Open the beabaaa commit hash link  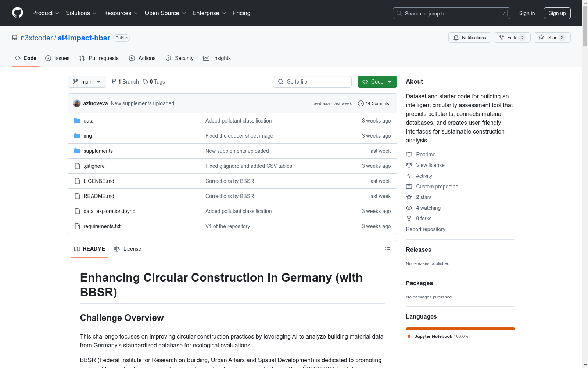(x=321, y=103)
